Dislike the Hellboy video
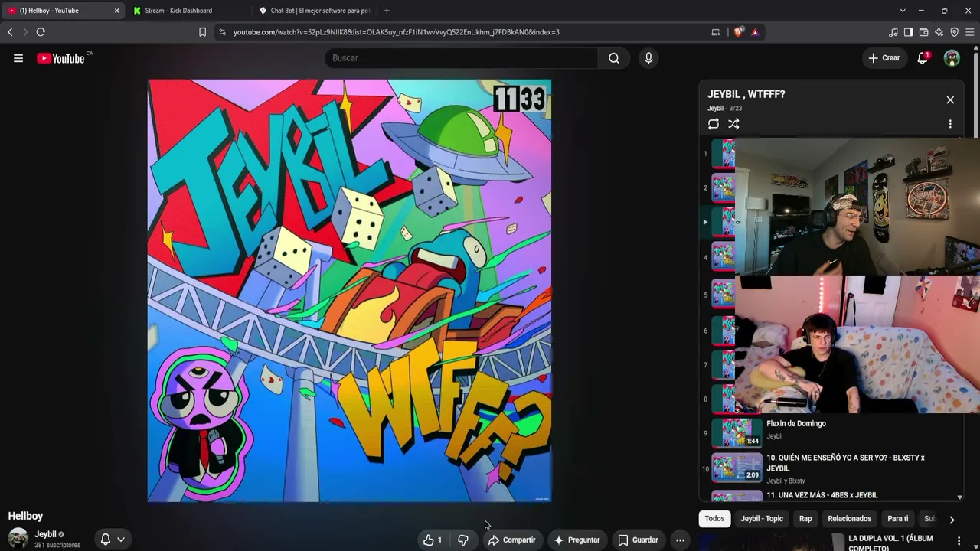The width and height of the screenshot is (980, 551). click(x=463, y=540)
